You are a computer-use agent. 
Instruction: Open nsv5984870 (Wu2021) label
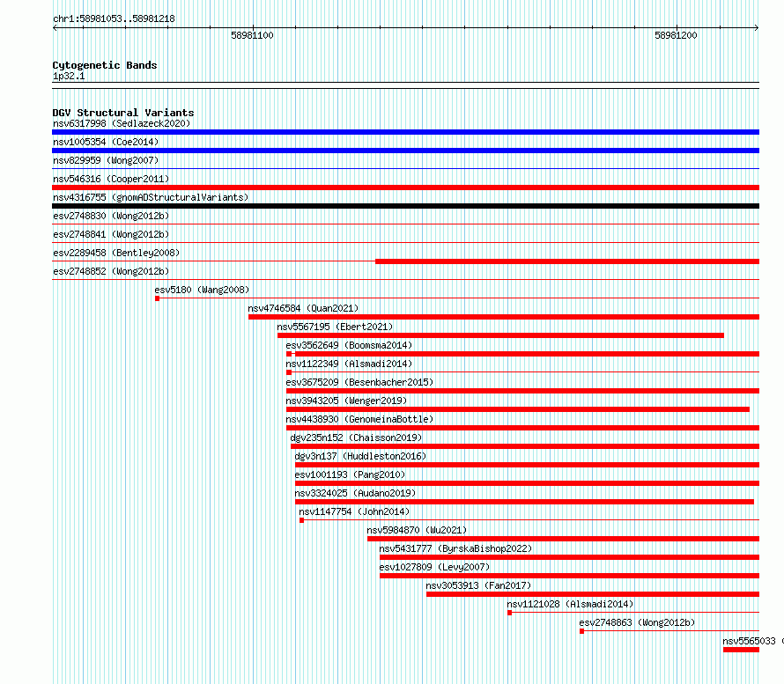pos(417,530)
